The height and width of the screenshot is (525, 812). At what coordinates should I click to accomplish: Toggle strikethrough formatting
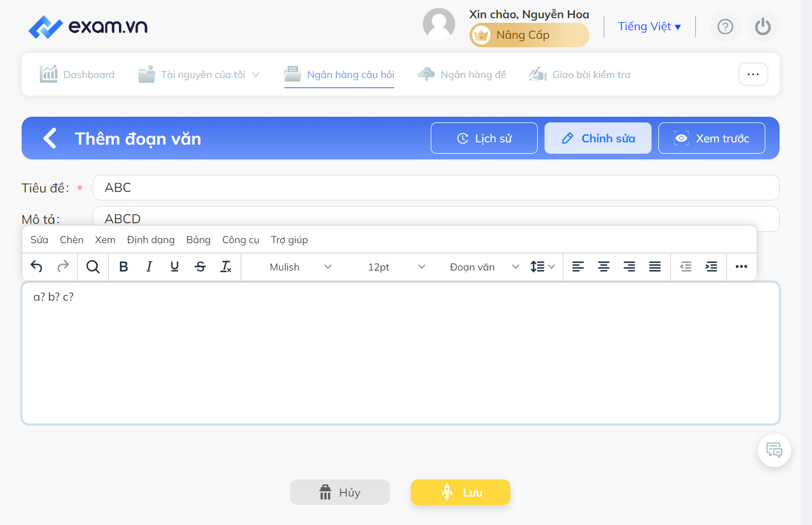click(x=200, y=266)
